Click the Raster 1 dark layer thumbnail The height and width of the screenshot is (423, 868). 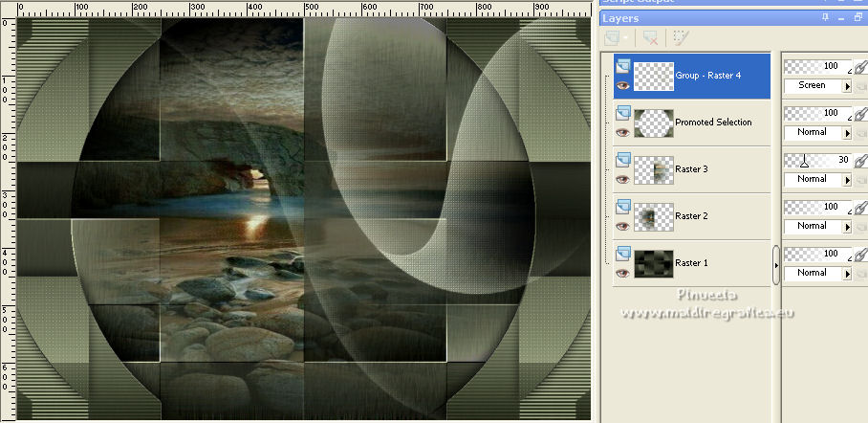coord(654,264)
